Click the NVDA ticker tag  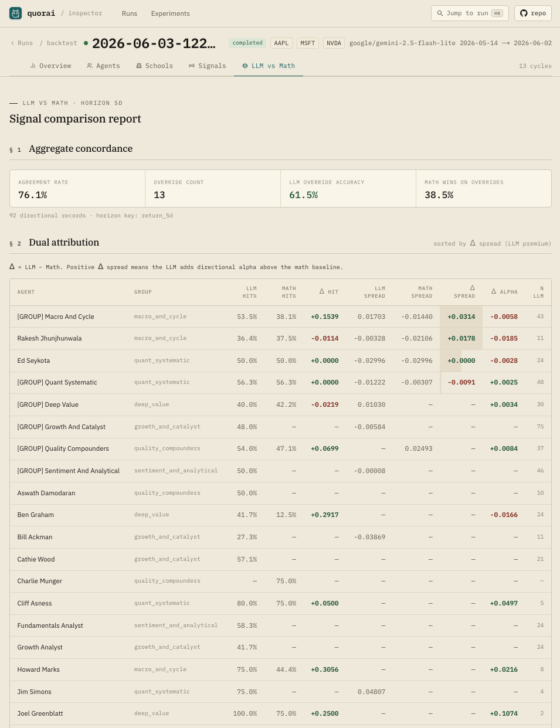pos(334,43)
